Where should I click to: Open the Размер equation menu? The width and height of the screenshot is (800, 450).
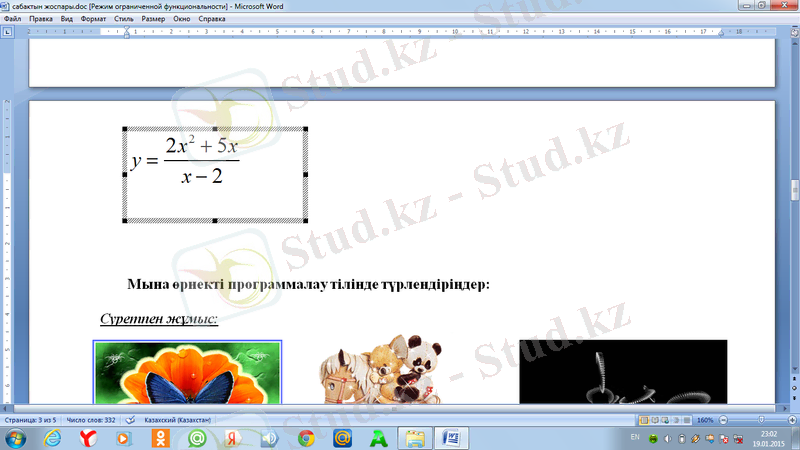155,18
